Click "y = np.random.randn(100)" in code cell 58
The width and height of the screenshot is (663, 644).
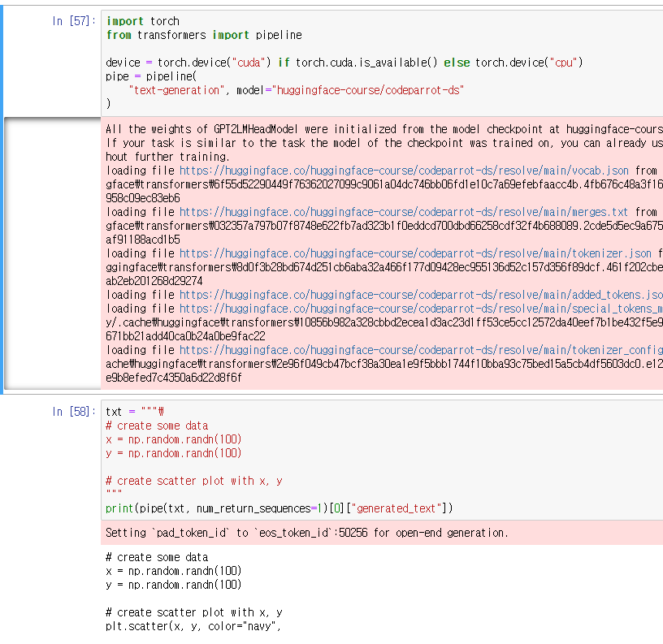pyautogui.click(x=173, y=453)
